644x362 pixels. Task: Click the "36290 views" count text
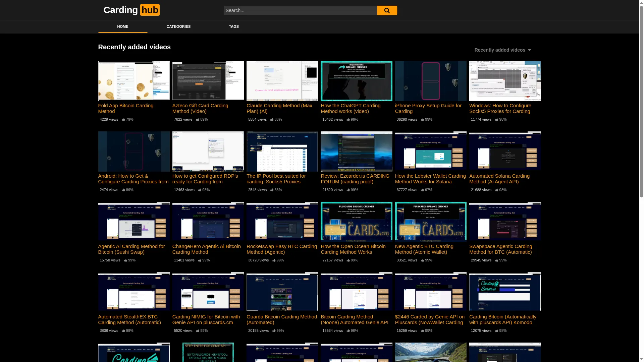(407, 119)
